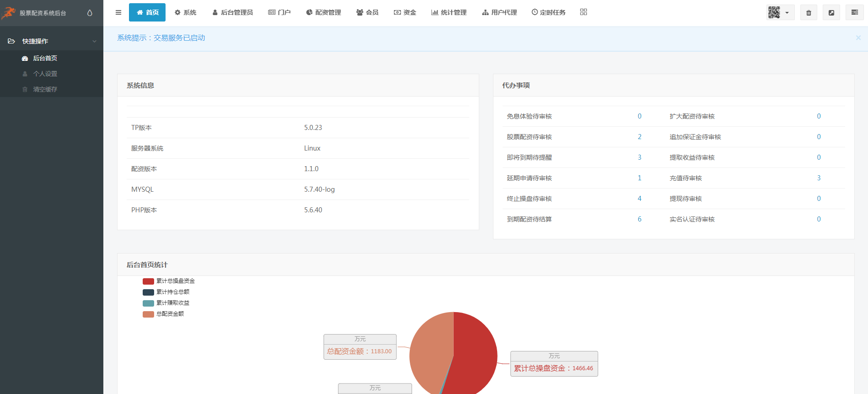This screenshot has width=868, height=394.
Task: Open the 股票配资待审核 count link
Action: point(639,137)
